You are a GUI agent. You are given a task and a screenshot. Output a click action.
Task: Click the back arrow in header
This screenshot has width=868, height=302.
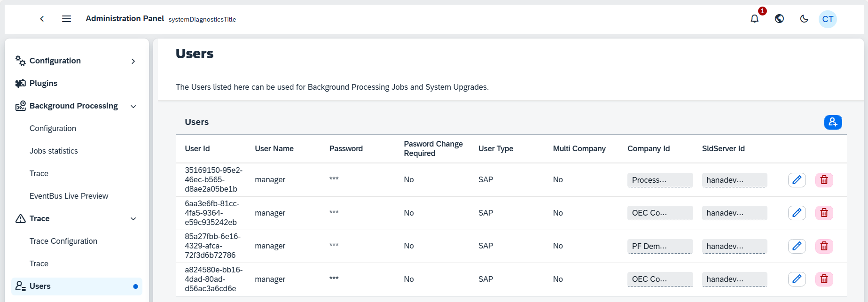pos(42,19)
